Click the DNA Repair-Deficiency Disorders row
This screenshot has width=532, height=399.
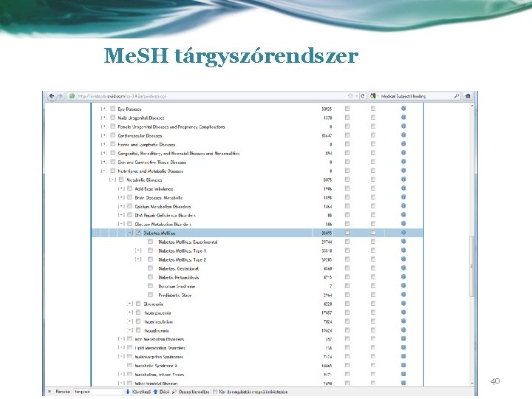(x=257, y=215)
